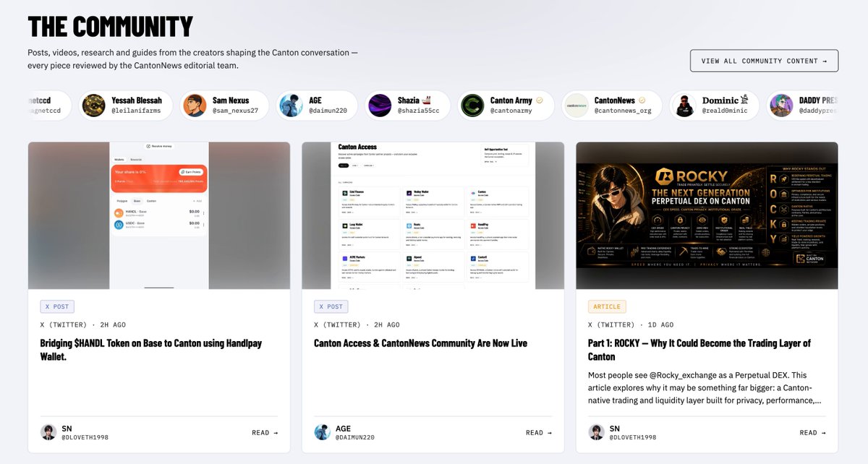Follow the READ link on the Canton Access card
Image resolution: width=868 pixels, height=464 pixels.
click(x=539, y=433)
